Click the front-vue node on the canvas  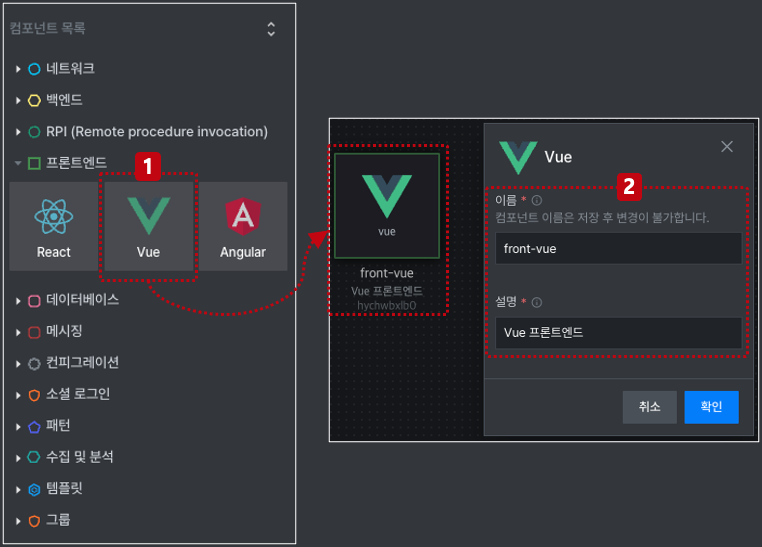(387, 206)
